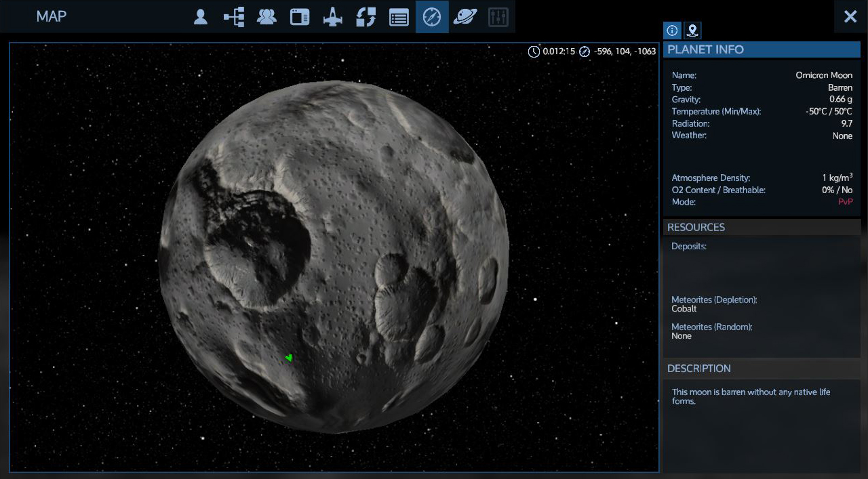Open the window panel icon in toolbar
Screen dimensions: 868x479
click(300, 17)
